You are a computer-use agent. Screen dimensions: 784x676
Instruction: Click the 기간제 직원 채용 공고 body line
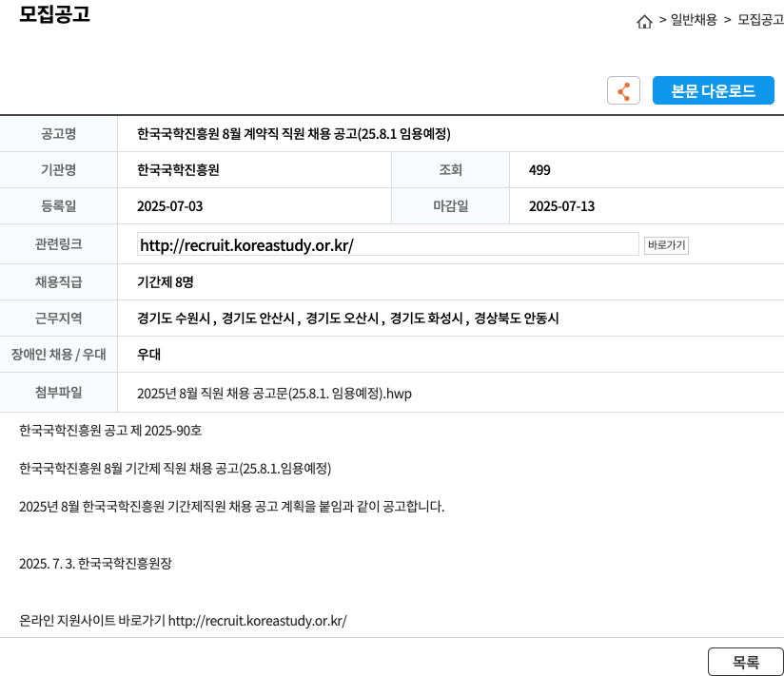pyautogui.click(x=175, y=469)
